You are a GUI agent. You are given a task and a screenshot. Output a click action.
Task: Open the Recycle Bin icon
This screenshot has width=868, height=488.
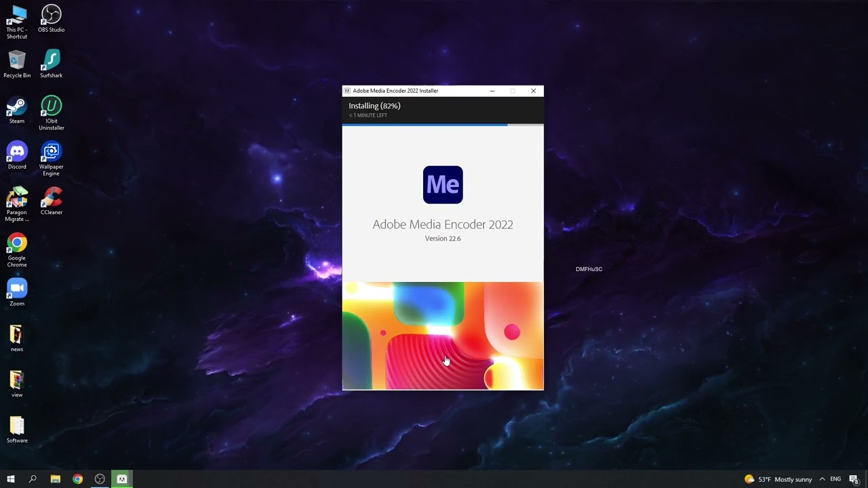pos(17,64)
